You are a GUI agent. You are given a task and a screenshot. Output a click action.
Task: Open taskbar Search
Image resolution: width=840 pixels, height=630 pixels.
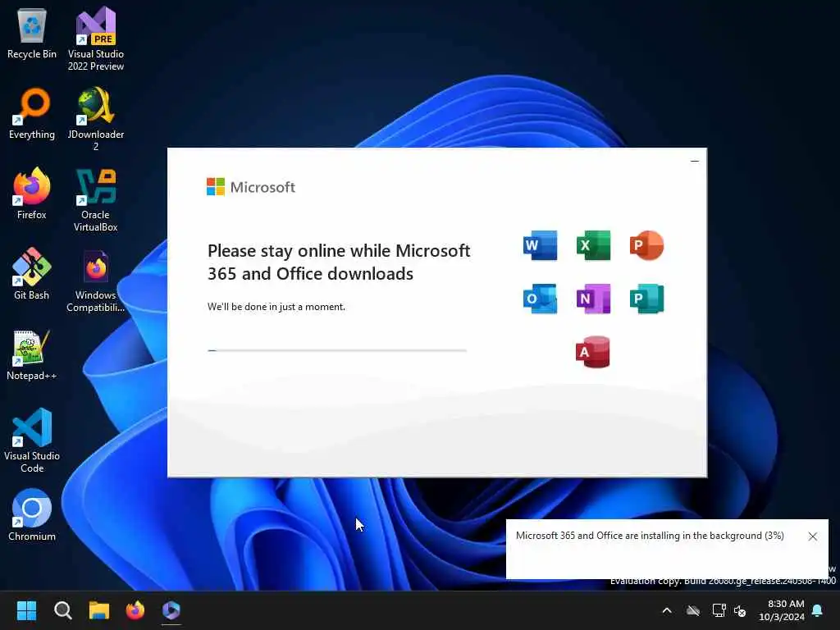pyautogui.click(x=62, y=610)
